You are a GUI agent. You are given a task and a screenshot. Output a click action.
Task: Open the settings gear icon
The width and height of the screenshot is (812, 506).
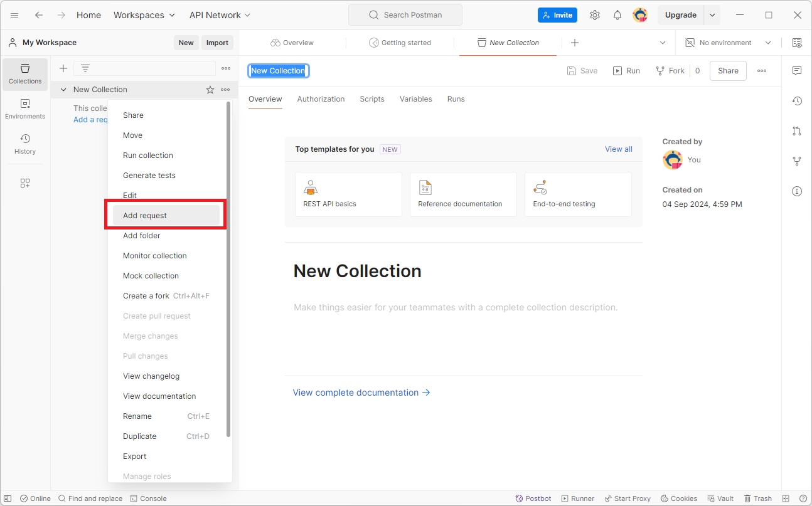595,15
